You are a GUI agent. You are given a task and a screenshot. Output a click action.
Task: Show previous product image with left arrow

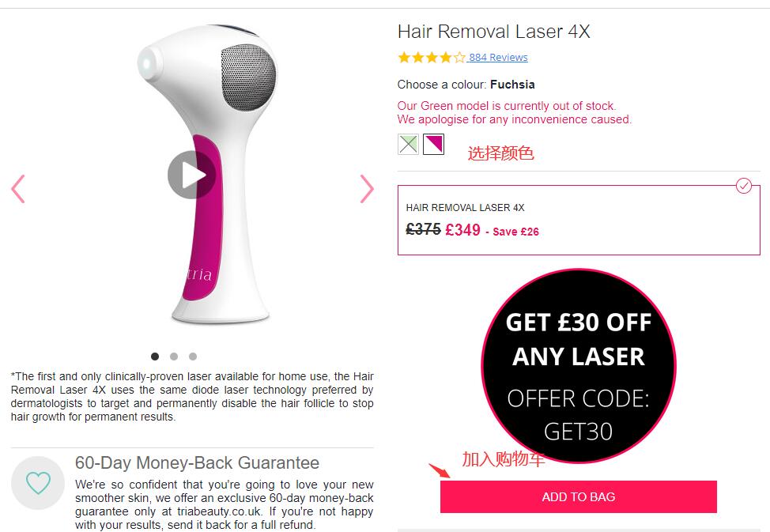point(18,189)
